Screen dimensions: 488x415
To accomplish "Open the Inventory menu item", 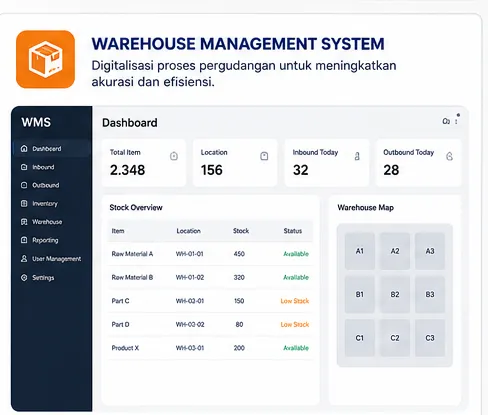I will [45, 203].
